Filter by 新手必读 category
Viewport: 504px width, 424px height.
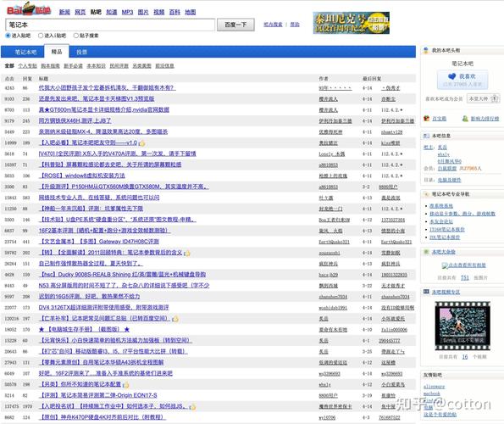[74, 66]
